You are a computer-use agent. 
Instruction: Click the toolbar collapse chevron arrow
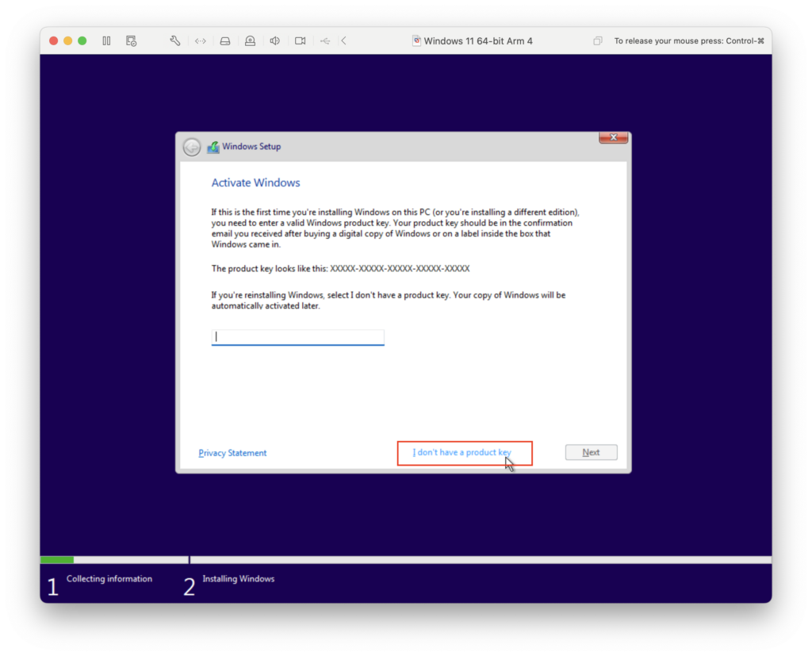tap(344, 41)
